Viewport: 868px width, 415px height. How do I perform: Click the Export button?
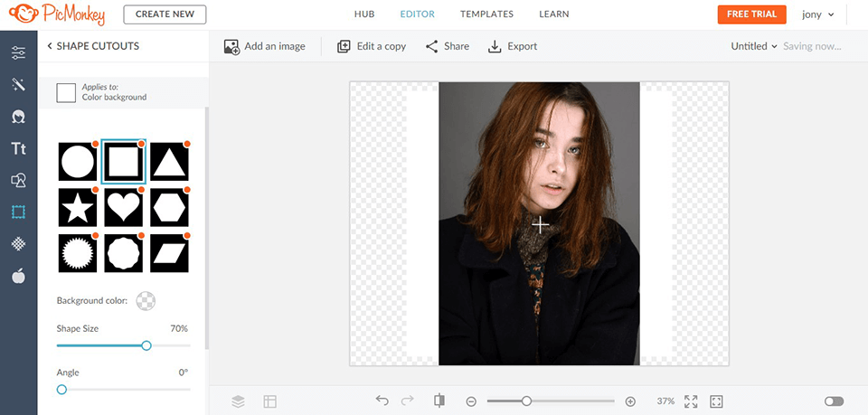tap(512, 46)
